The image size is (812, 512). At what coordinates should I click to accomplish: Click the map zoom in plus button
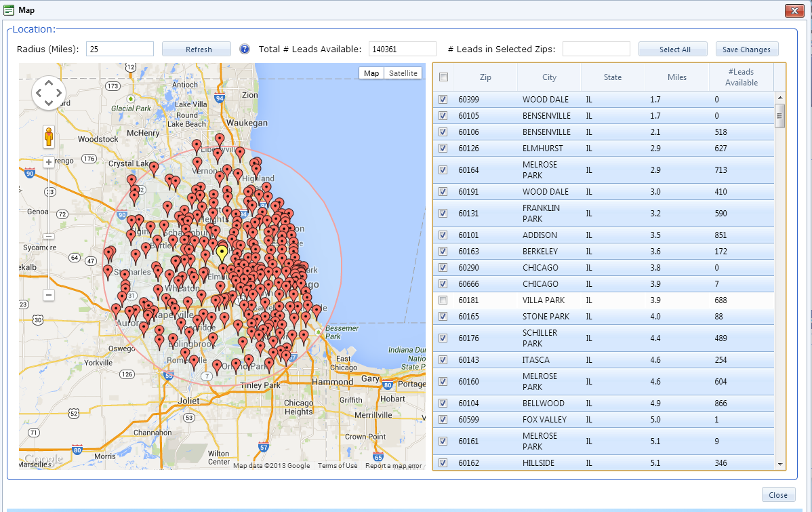click(49, 162)
